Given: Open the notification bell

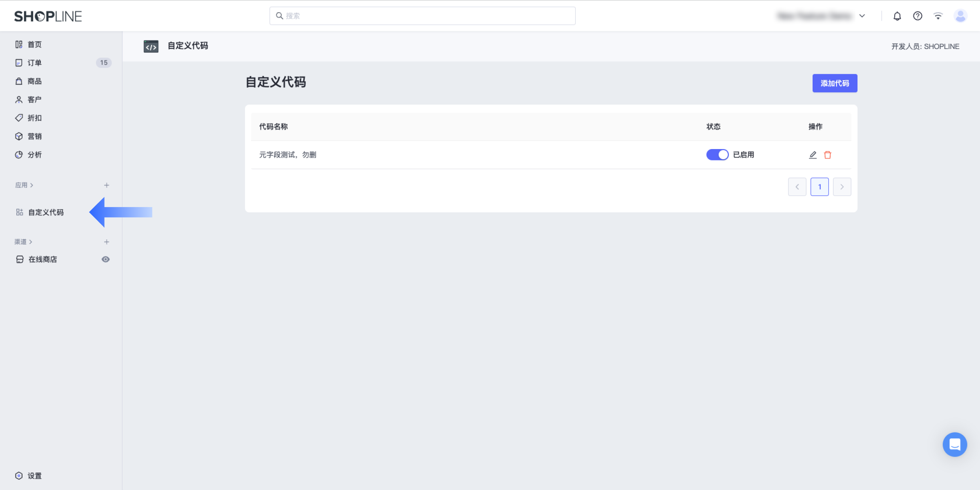Looking at the screenshot, I should tap(897, 16).
